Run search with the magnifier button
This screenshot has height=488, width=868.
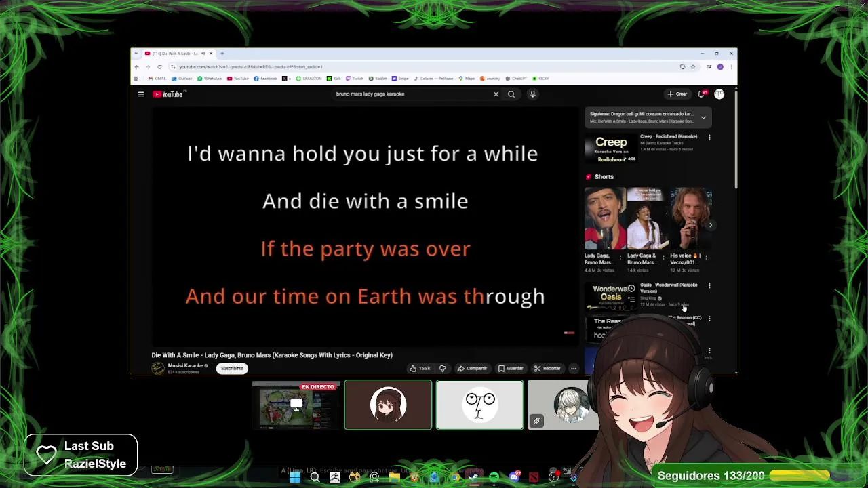pyautogui.click(x=511, y=94)
